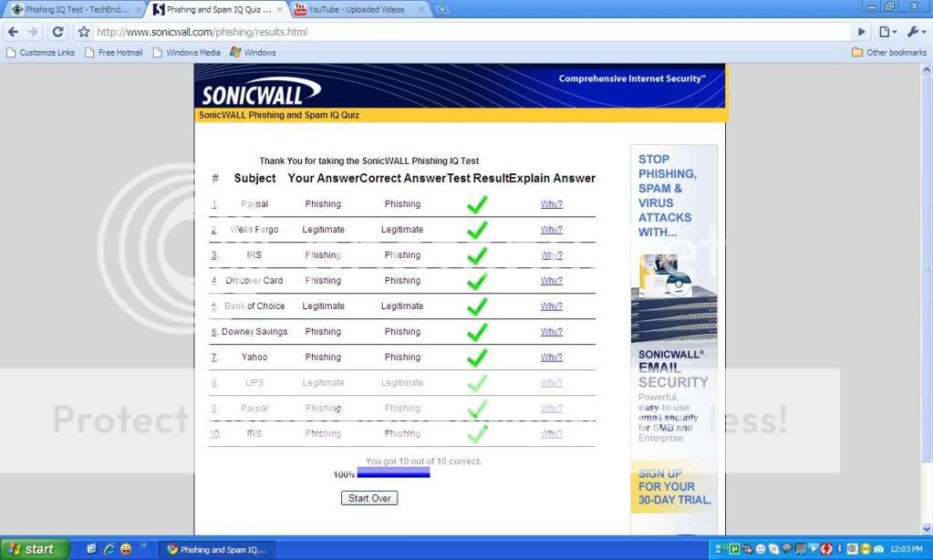
Task: Open the Customize Links bookmark
Action: click(40, 52)
